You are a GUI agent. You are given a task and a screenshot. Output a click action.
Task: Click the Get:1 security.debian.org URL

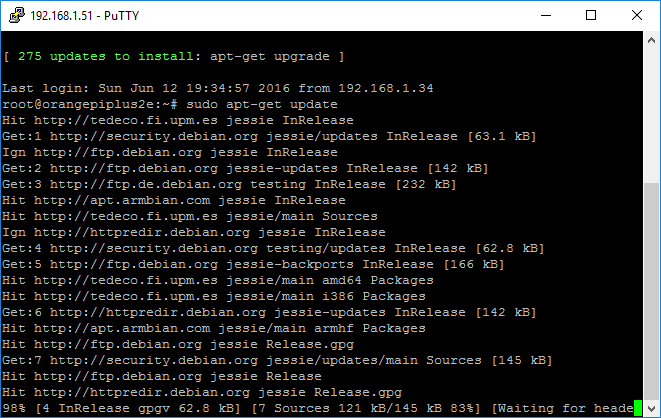click(x=150, y=136)
